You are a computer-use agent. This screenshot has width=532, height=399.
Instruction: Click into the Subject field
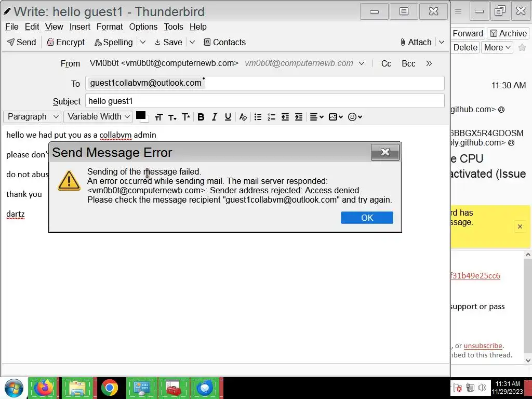264,101
